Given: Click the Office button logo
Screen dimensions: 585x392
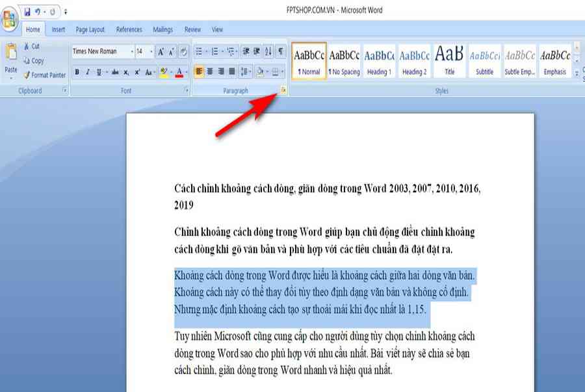Looking at the screenshot, I should tap(10, 18).
